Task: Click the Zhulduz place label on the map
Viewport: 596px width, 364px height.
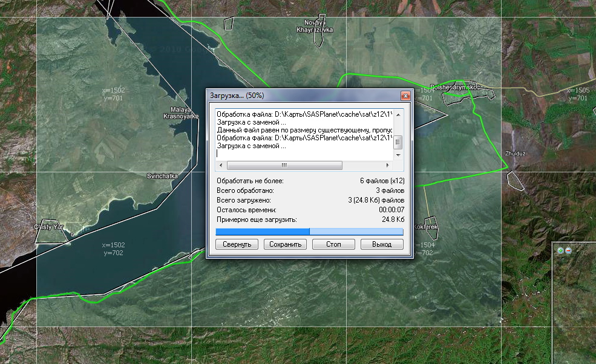Action: click(515, 154)
